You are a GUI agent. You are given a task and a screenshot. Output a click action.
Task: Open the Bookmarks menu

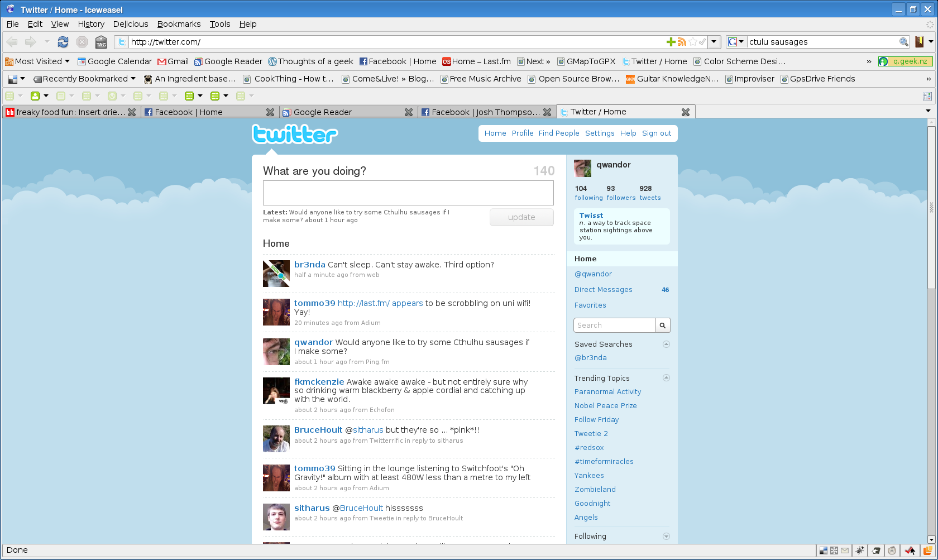[x=179, y=24]
